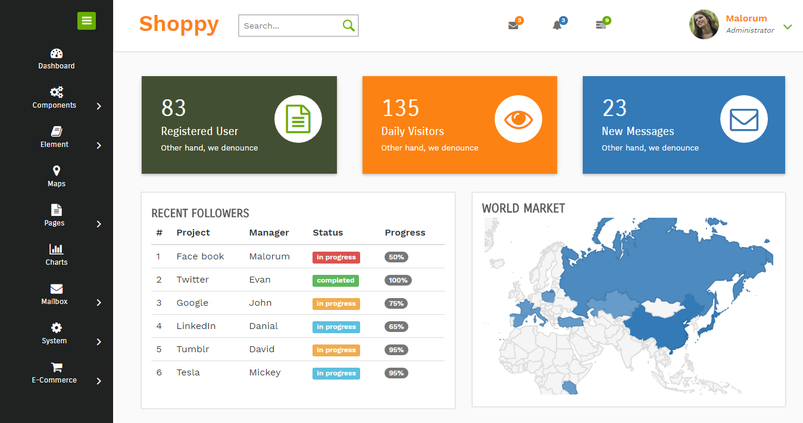This screenshot has width=803, height=423.
Task: Click the in progress badge for Tumblr
Action: coord(336,350)
